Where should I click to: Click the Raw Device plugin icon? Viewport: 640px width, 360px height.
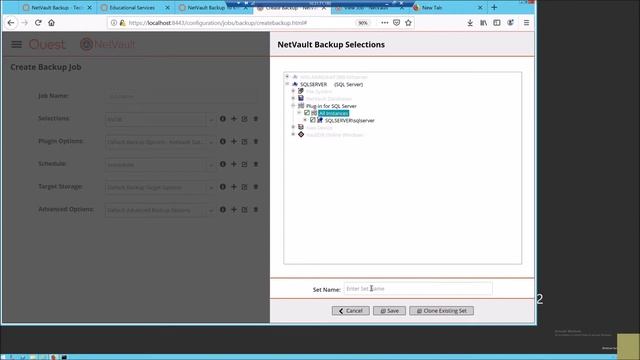(x=301, y=127)
